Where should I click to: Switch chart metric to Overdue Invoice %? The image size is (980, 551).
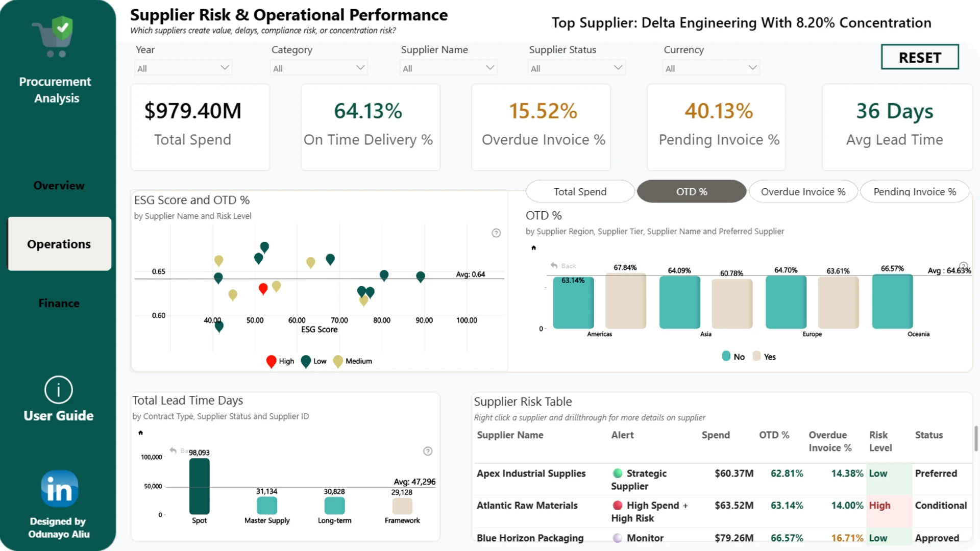tap(803, 191)
